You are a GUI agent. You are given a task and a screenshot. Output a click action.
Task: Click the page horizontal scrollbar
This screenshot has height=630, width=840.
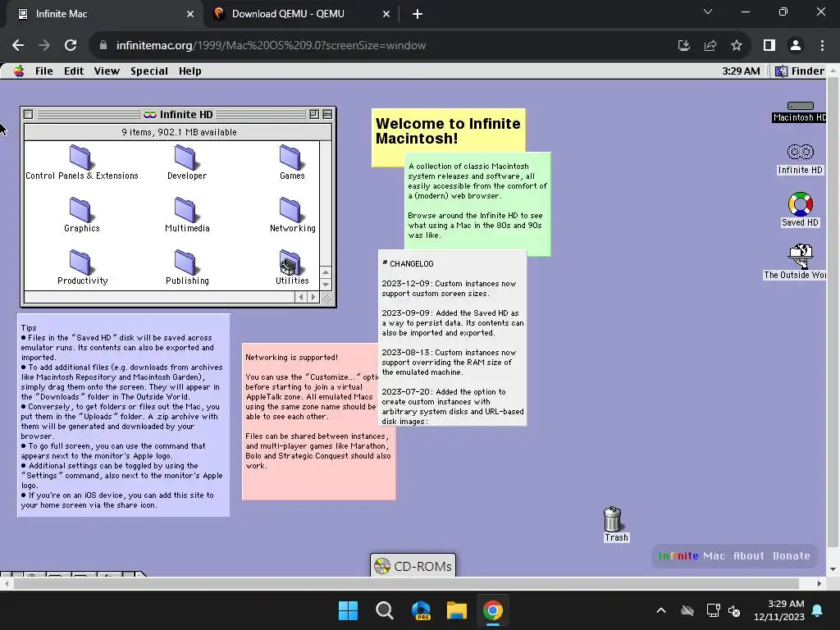point(405,583)
